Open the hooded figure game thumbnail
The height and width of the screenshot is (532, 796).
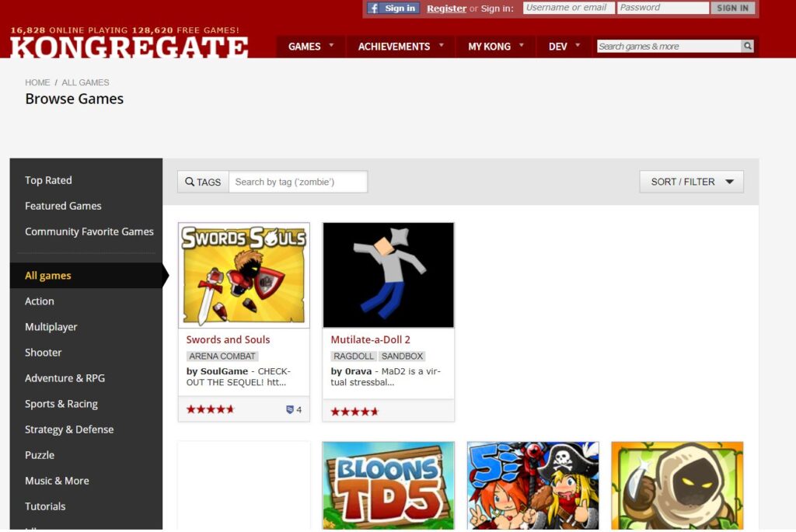click(x=677, y=485)
